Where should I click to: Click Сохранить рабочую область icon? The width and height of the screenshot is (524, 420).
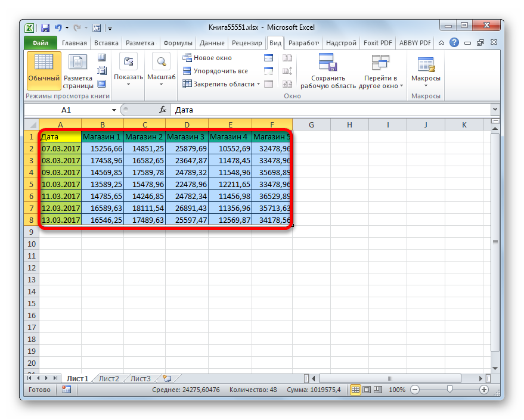pyautogui.click(x=328, y=71)
